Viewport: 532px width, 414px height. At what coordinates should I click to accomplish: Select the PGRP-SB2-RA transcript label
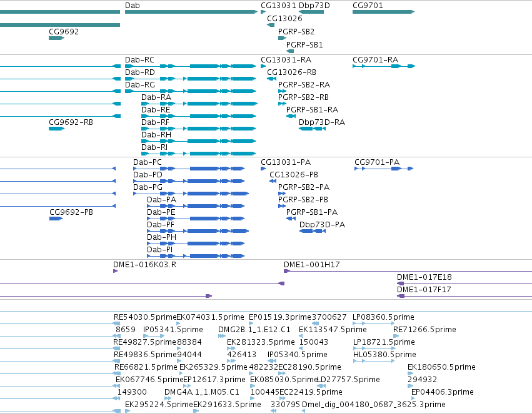pos(304,85)
